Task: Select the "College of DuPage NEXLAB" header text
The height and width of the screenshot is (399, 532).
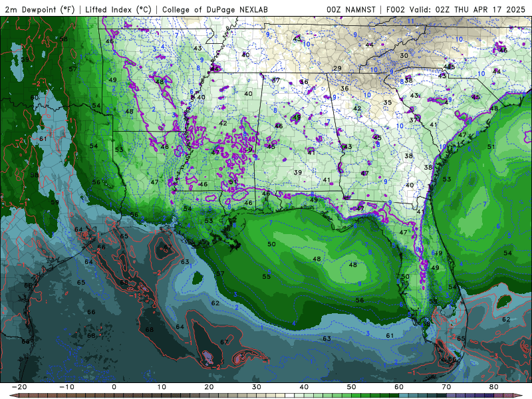Action: pyautogui.click(x=215, y=10)
